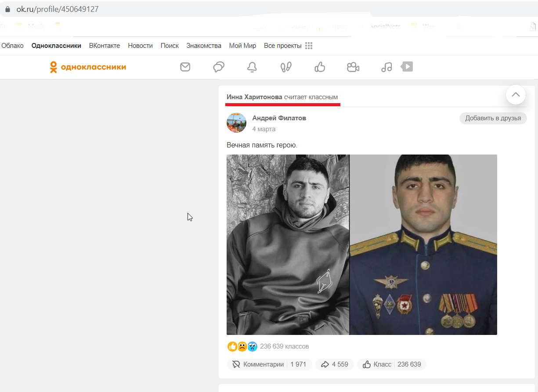Click the Добавить в друзья button
Image resolution: width=538 pixels, height=392 pixels.
click(493, 118)
